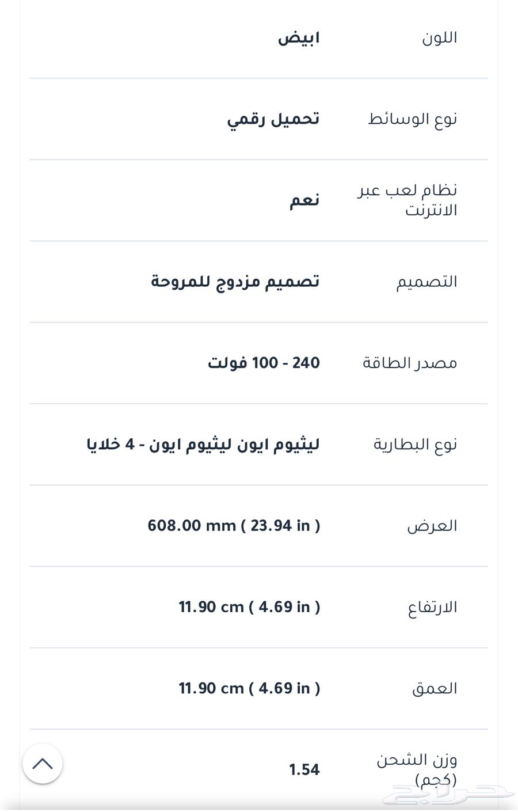Image resolution: width=518 pixels, height=812 pixels.
Task: Tap the voltage value 240 - 100 فولت
Action: [x=264, y=363]
